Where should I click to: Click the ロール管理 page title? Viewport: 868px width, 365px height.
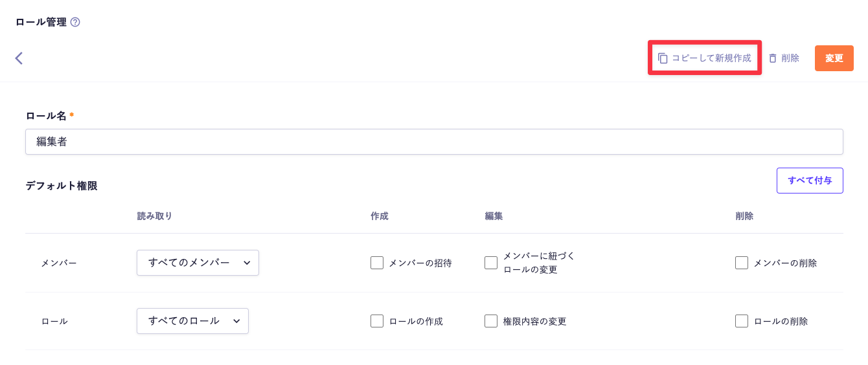pos(41,22)
